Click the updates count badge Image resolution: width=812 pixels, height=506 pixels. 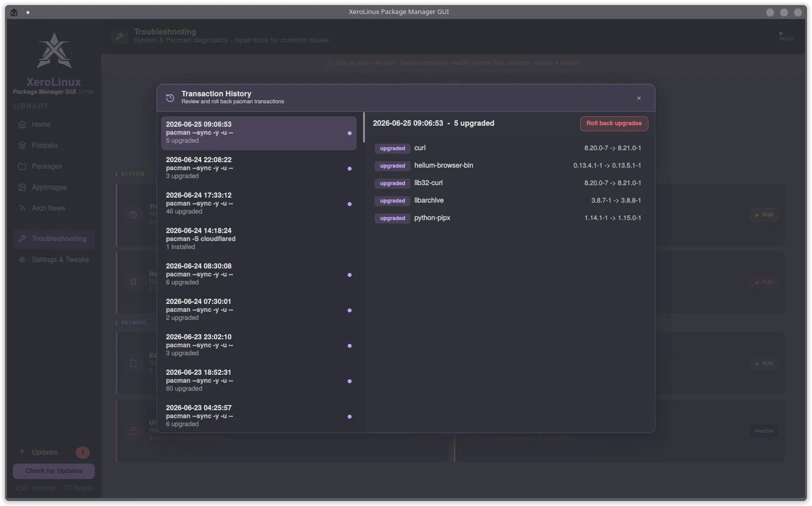83,453
